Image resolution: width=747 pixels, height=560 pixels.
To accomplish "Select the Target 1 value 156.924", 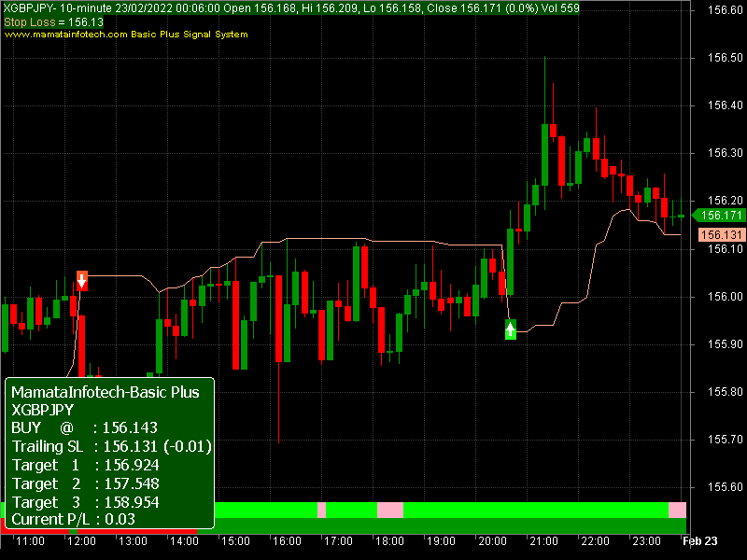I will tap(132, 465).
